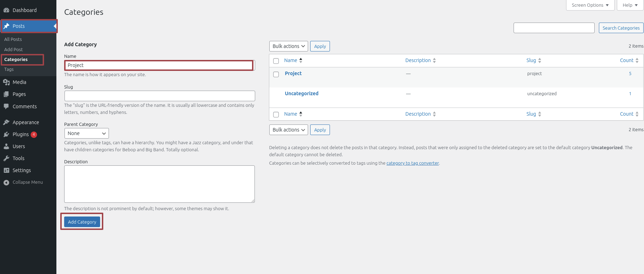Image resolution: width=644 pixels, height=274 pixels.
Task: Click the Search Categories button
Action: (621, 28)
